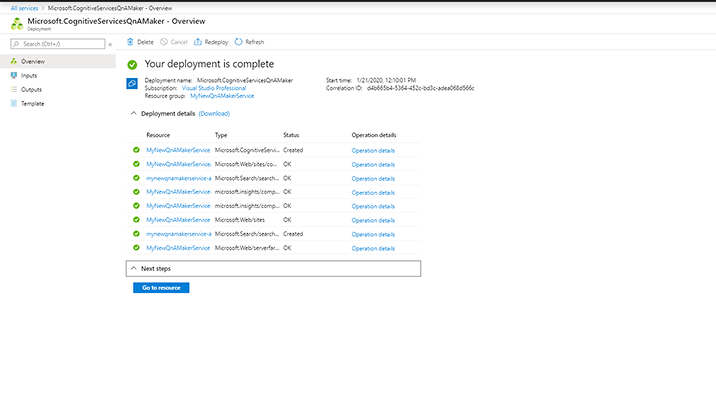716x404 pixels.
Task: Click the Resource column header
Action: (158, 135)
